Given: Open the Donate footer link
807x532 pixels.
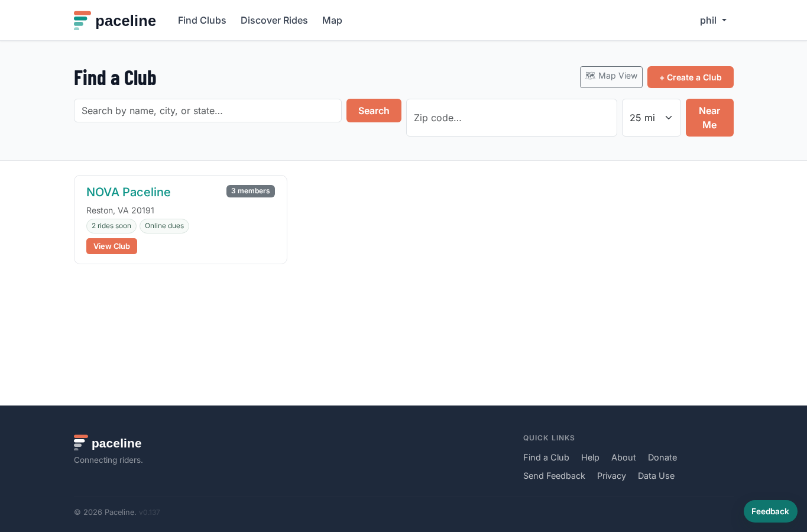Looking at the screenshot, I should 662,458.
